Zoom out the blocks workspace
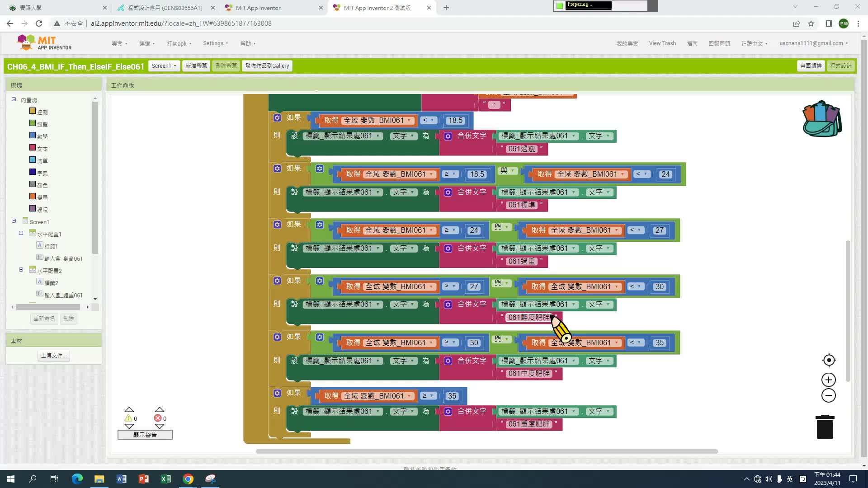Screen dimensions: 868x488 (x=829, y=395)
